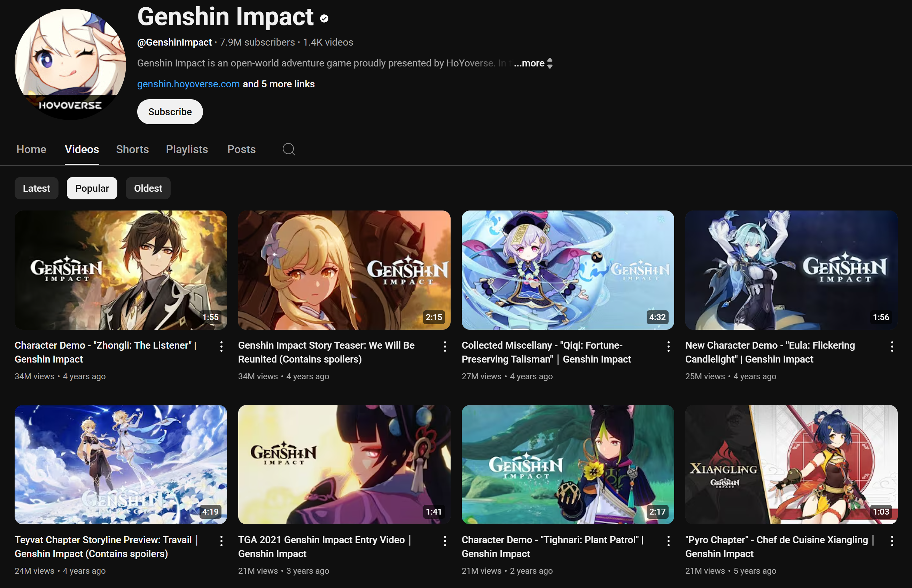The height and width of the screenshot is (588, 912).
Task: Subscribe to the Genshin Impact channel
Action: tap(170, 112)
